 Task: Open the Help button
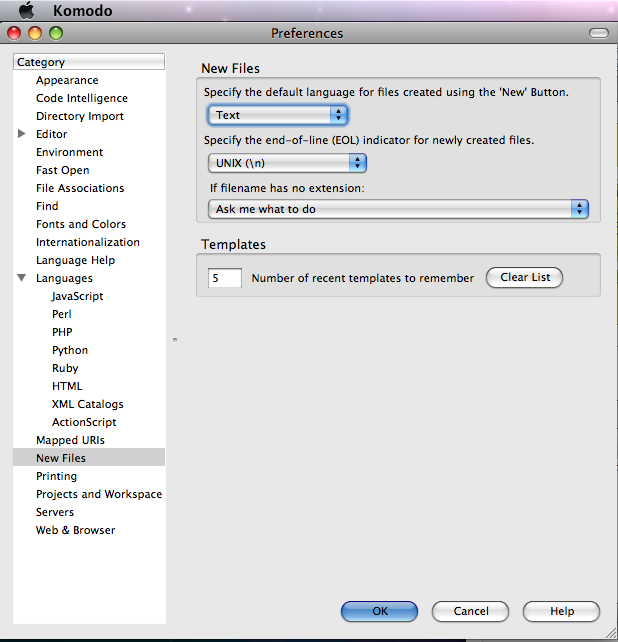(561, 611)
